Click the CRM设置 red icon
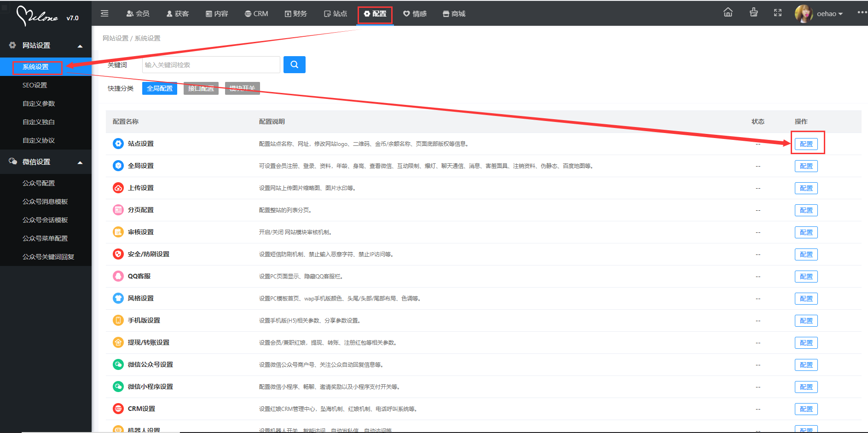Screen dimensions: 868x433 click(118, 409)
